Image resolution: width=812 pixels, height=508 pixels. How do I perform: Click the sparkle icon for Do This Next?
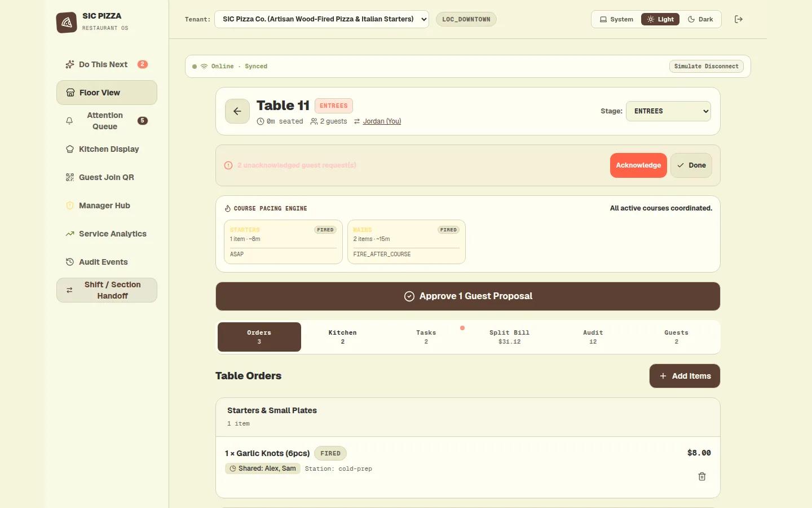coord(70,64)
